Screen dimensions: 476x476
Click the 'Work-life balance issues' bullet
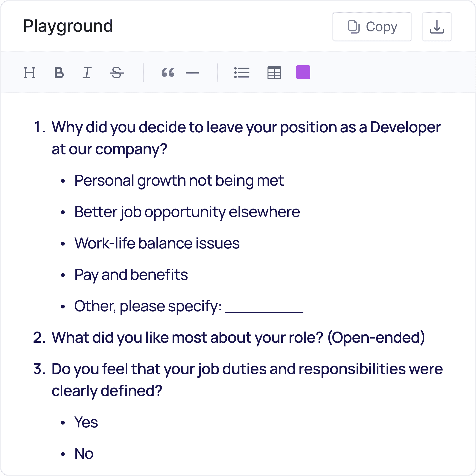(x=157, y=243)
